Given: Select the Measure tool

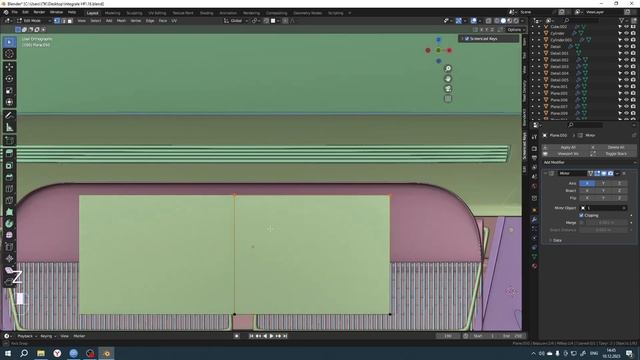Looking at the screenshot, I should pos(9,127).
